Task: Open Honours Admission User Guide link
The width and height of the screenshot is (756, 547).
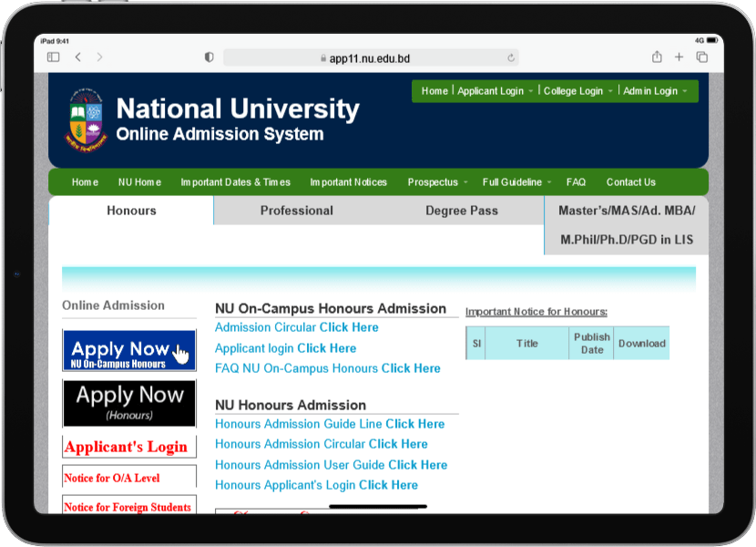Action: [331, 465]
